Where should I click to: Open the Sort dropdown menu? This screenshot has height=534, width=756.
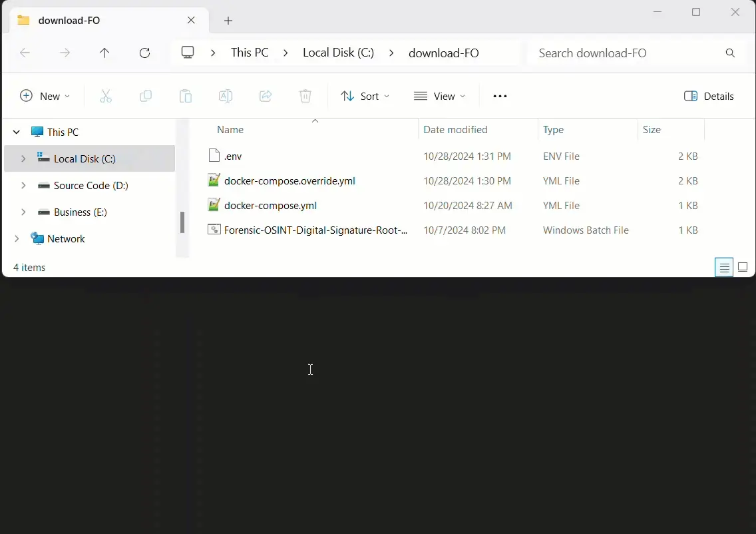pyautogui.click(x=365, y=96)
